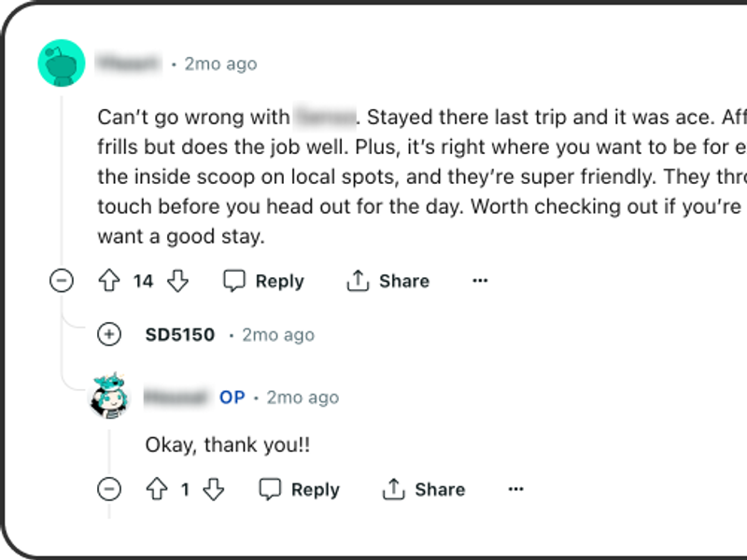747x560 pixels.
Task: Open more options for top comment
Action: (x=480, y=281)
